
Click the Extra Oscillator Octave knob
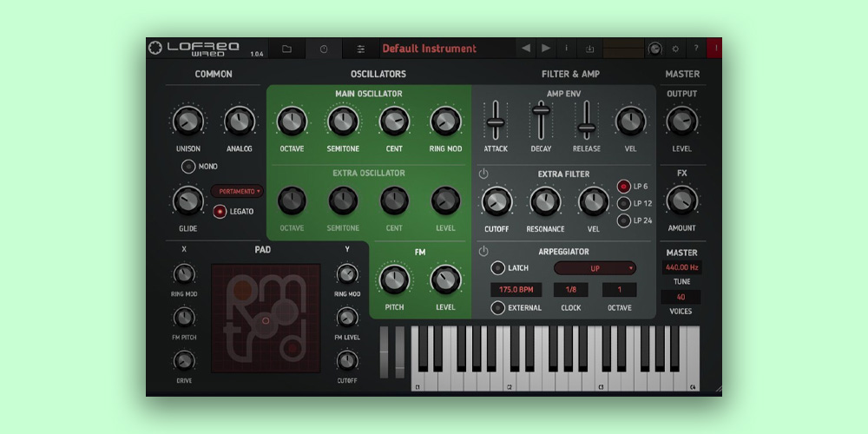pyautogui.click(x=292, y=201)
